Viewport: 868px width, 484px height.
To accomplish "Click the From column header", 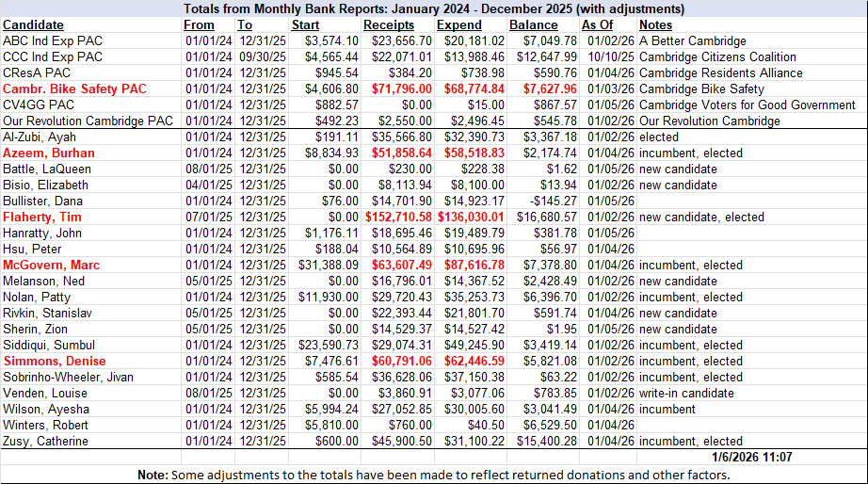I will (199, 24).
